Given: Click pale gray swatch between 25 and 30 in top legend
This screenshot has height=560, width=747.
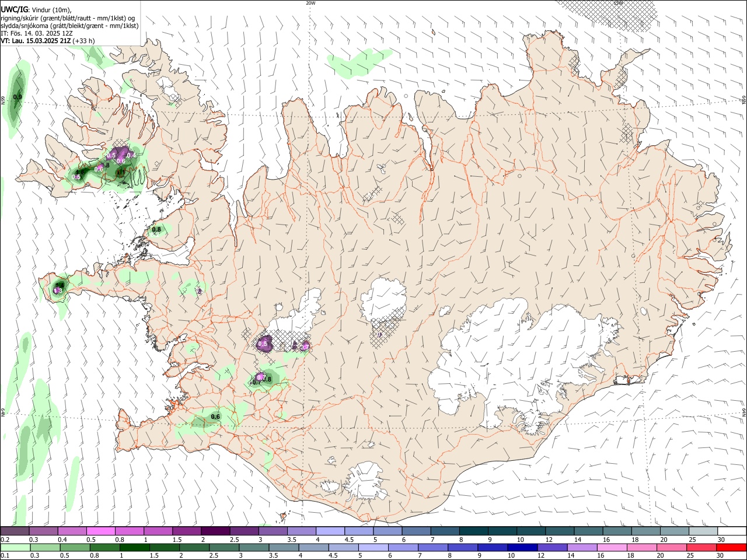Looking at the screenshot, I should (x=702, y=531).
